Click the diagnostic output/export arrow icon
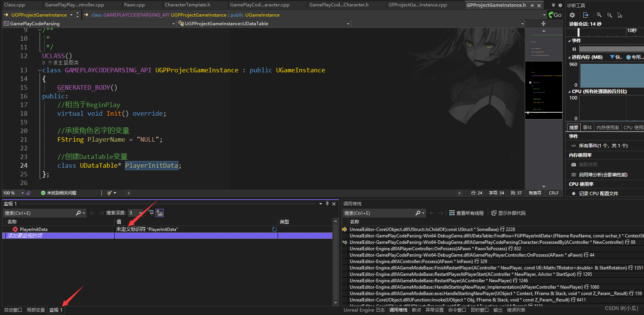The height and width of the screenshot is (315, 644). (x=586, y=15)
